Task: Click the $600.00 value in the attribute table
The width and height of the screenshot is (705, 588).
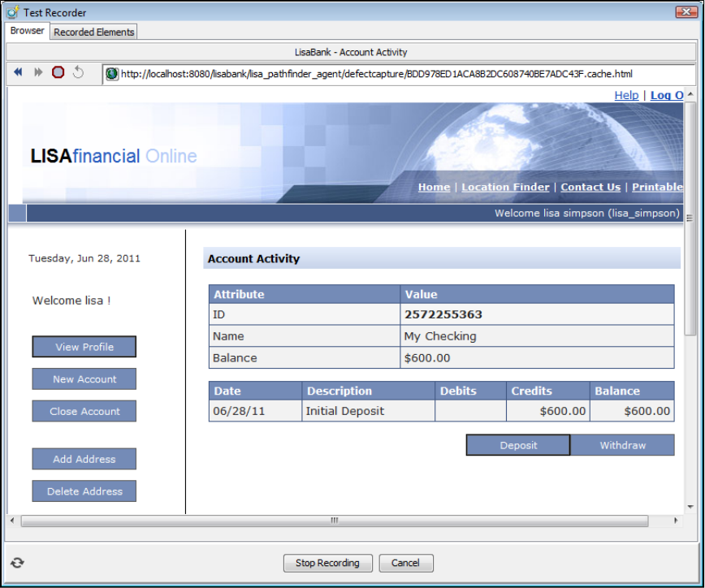Action: (426, 358)
